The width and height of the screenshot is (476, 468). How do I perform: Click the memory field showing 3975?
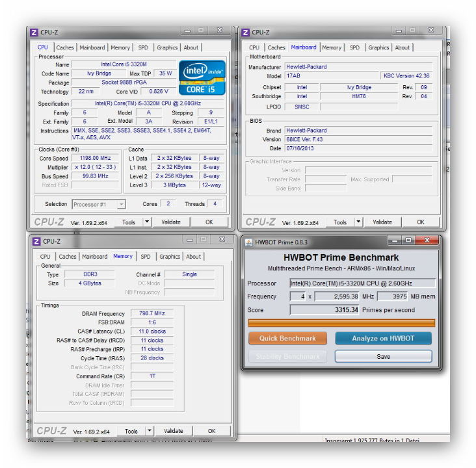click(x=393, y=296)
